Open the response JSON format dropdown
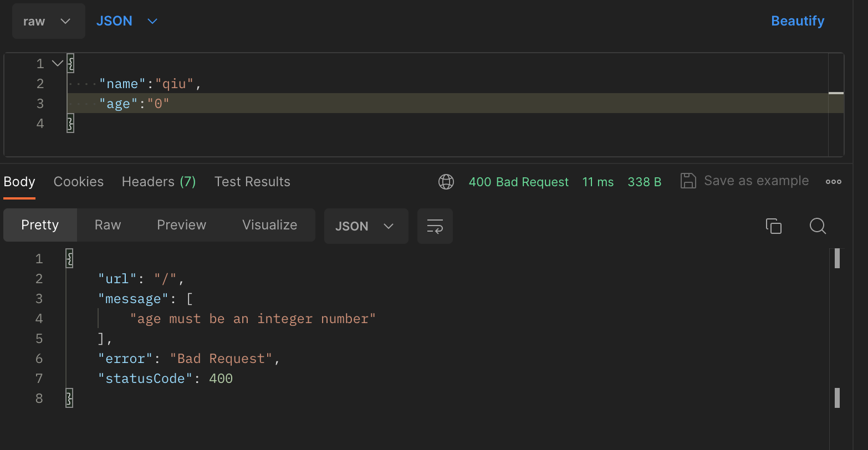Viewport: 868px width, 450px height. pyautogui.click(x=366, y=226)
